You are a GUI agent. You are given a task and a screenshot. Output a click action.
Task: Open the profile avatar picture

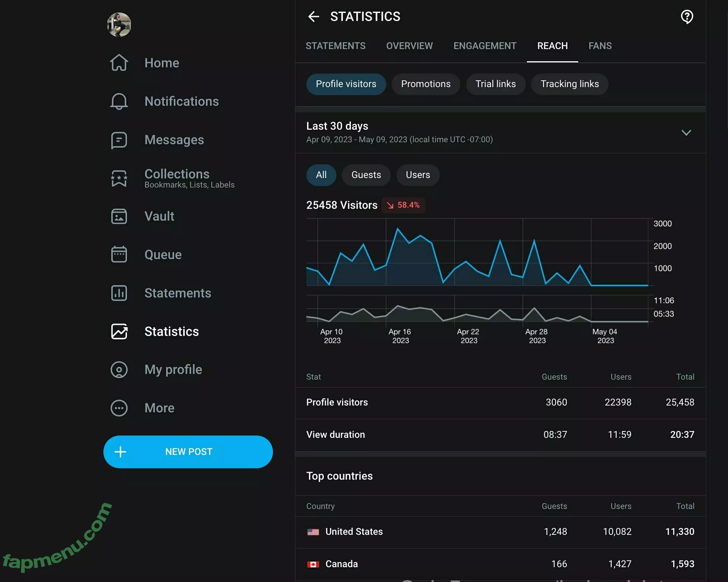click(x=119, y=25)
